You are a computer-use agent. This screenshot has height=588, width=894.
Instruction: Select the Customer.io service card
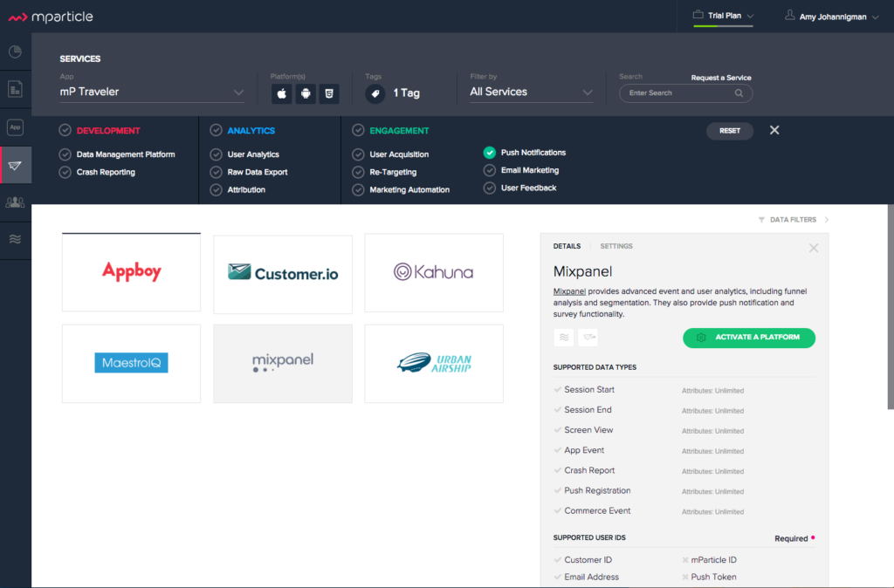pyautogui.click(x=283, y=274)
